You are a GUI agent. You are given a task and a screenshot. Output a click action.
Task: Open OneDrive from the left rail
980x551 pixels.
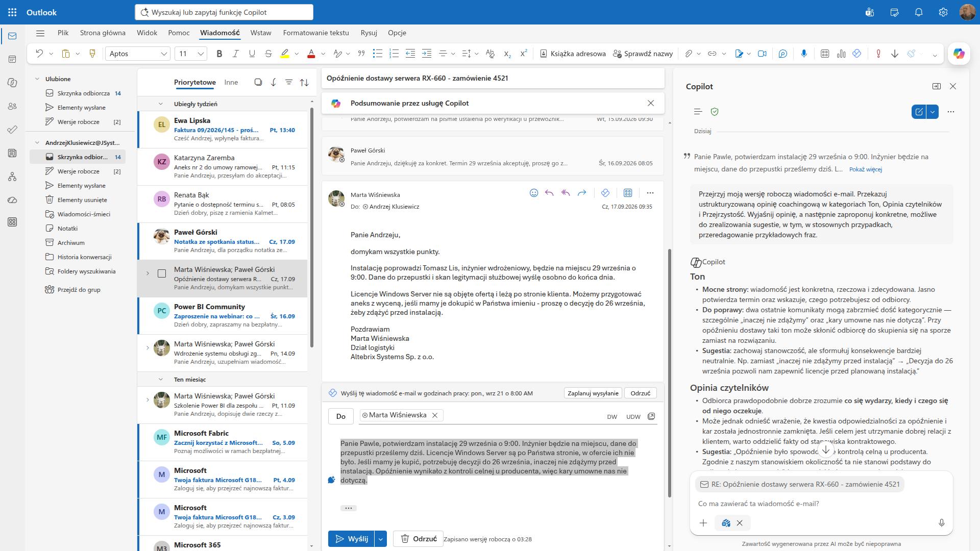click(12, 200)
